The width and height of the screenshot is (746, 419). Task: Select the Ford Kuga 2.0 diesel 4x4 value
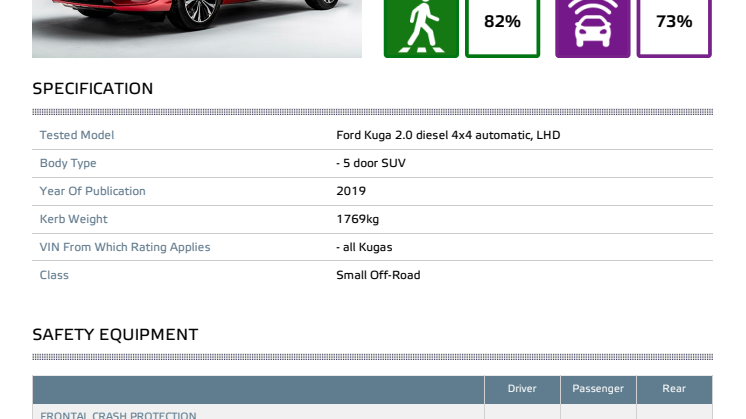(448, 135)
